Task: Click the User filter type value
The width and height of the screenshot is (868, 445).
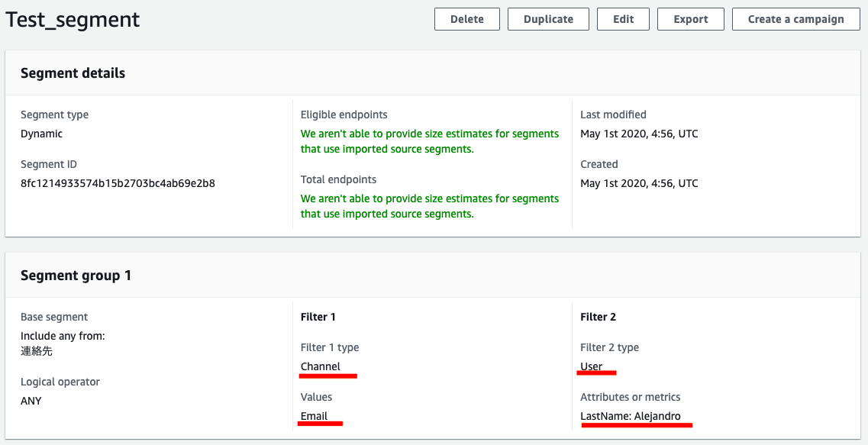Action: 592,366
